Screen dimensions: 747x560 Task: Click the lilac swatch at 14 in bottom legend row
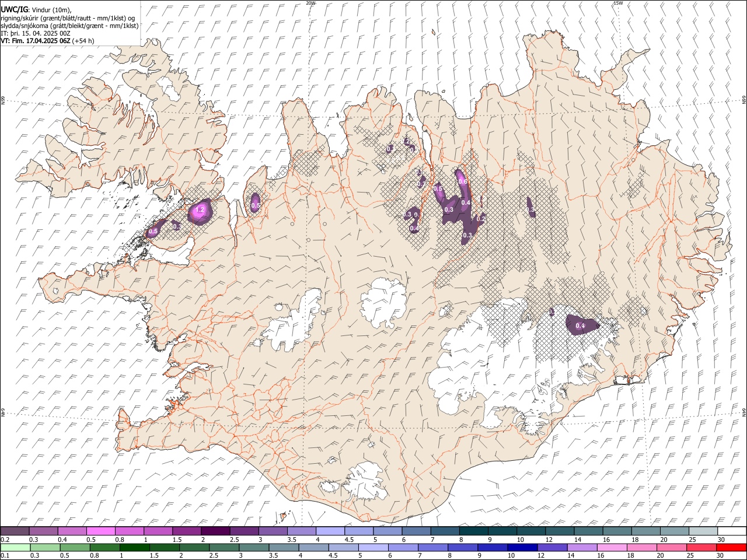pyautogui.click(x=582, y=548)
